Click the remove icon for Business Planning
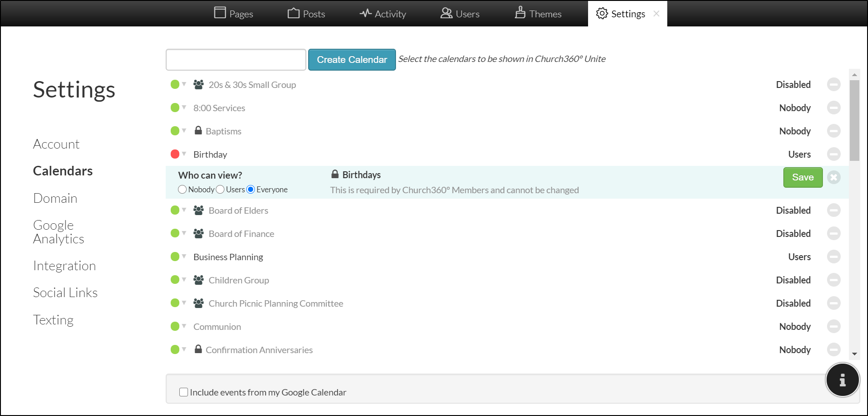Image resolution: width=868 pixels, height=416 pixels. click(833, 257)
